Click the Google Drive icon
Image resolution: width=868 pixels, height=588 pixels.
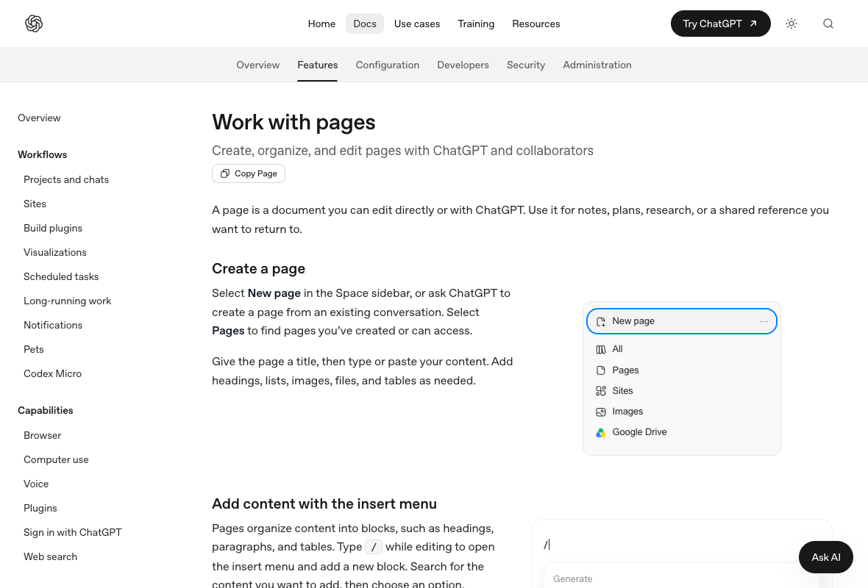click(601, 433)
